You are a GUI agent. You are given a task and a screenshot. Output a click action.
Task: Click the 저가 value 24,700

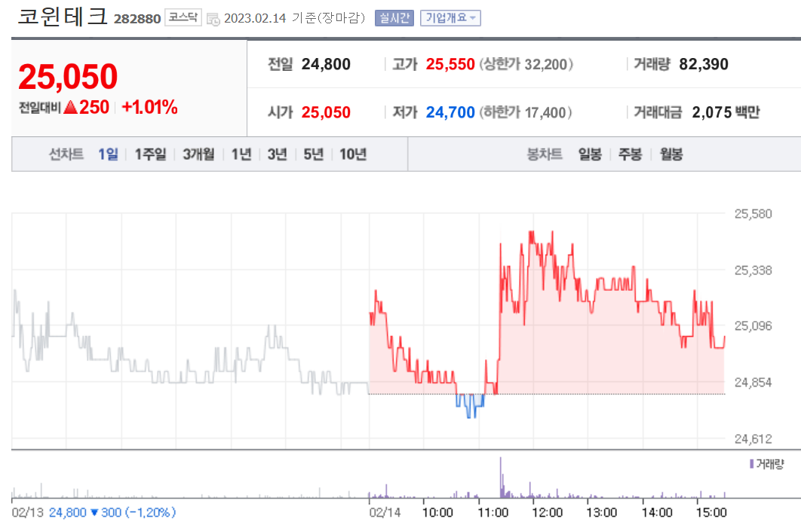point(450,112)
